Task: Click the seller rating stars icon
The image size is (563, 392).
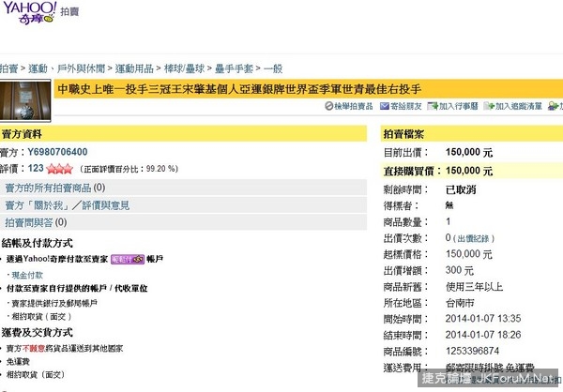Action: tap(60, 169)
